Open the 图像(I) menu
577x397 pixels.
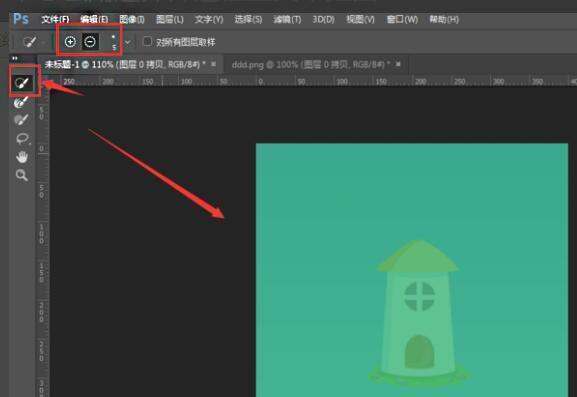click(132, 19)
